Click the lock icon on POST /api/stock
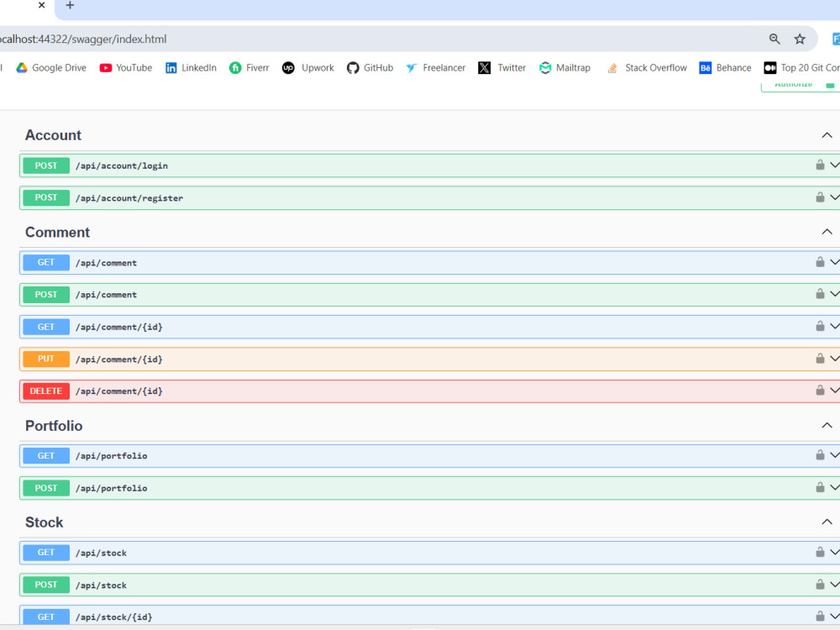Screen dimensions: 840x630 pyautogui.click(x=820, y=584)
